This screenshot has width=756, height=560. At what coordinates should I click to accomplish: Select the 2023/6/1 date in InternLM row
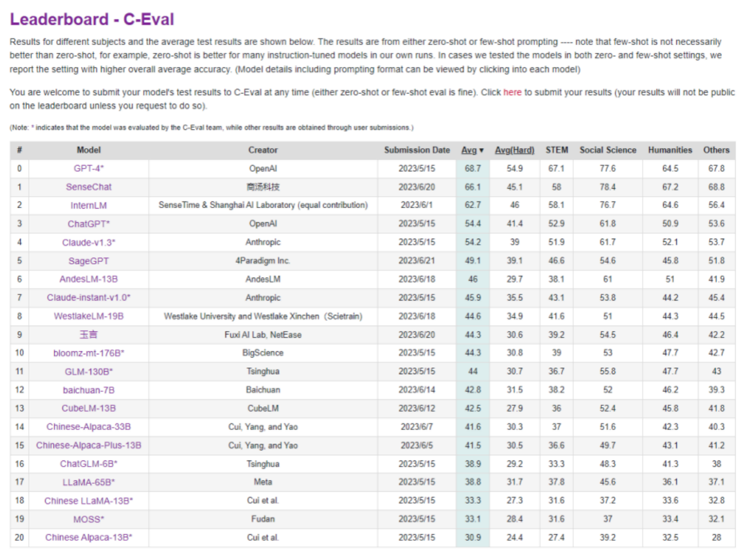pos(417,206)
